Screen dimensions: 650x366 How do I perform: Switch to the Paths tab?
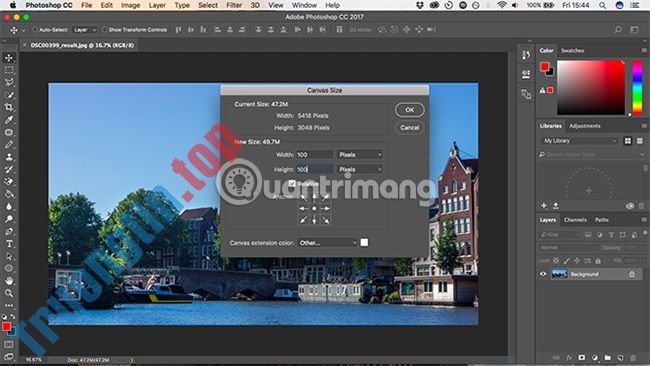pyautogui.click(x=601, y=220)
